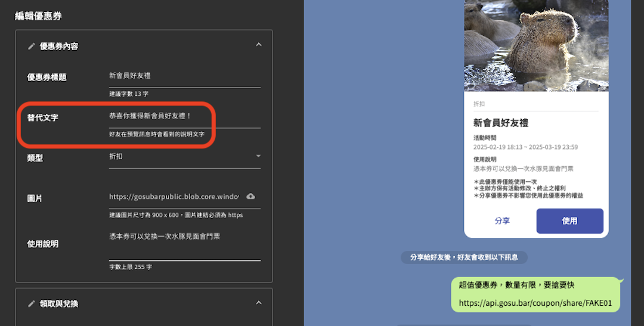Click hint text 建議字數 13 字
The image size is (644, 326).
[129, 94]
